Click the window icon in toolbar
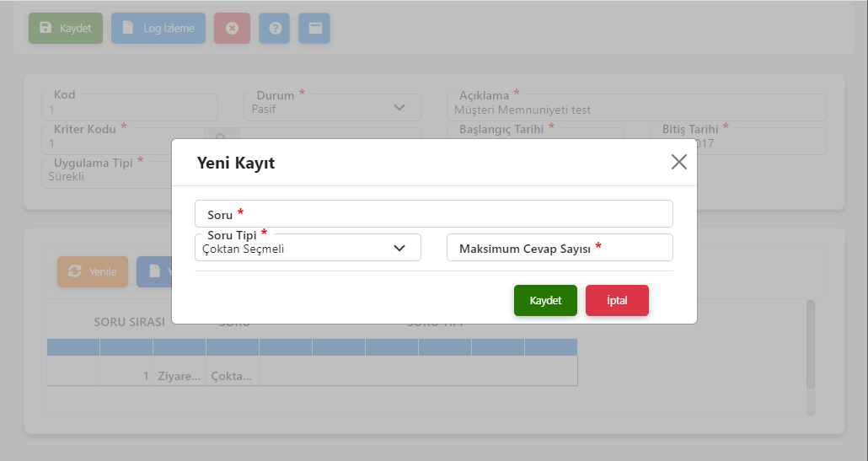 314,28
